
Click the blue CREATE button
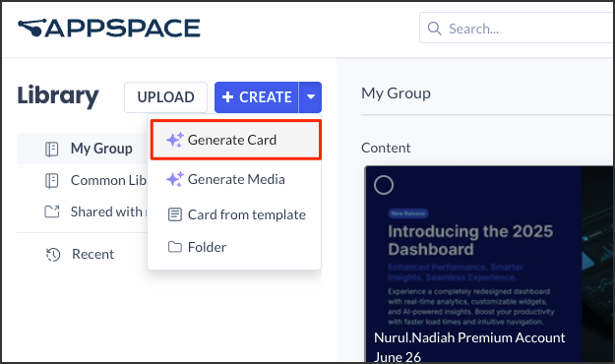pos(257,97)
